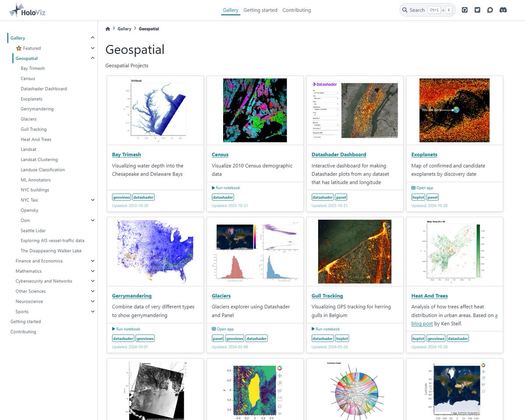Viewport: 525px width, 420px height.
Task: Open Exoplanets in the sidebar
Action: click(x=31, y=99)
